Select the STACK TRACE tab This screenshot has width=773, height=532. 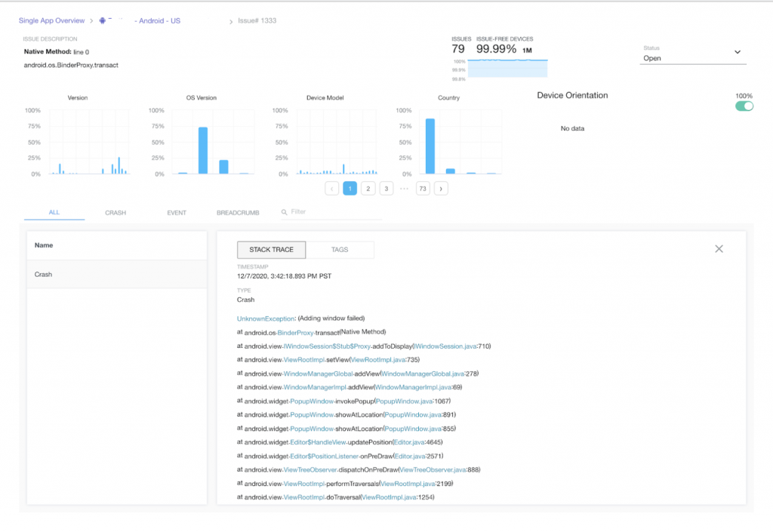click(x=271, y=250)
